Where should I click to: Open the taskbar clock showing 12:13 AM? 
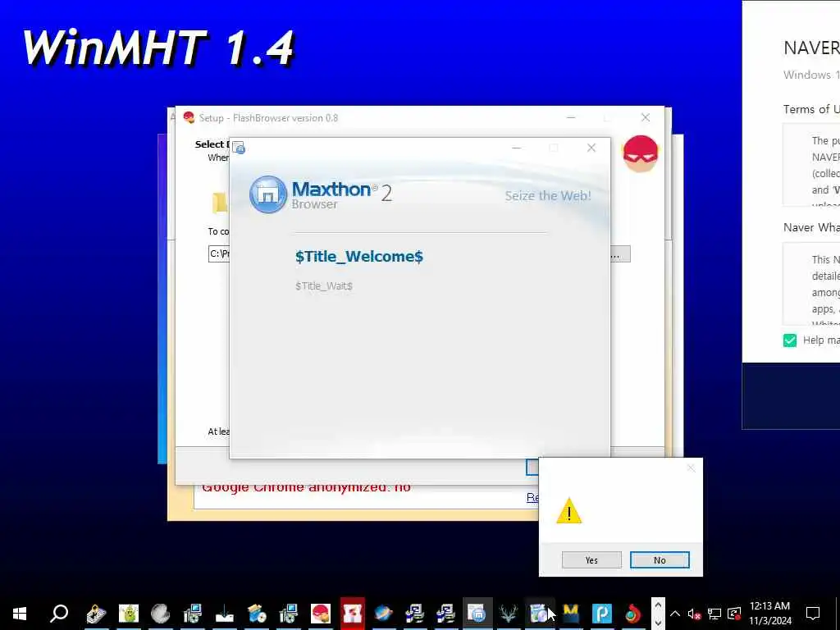(x=769, y=613)
